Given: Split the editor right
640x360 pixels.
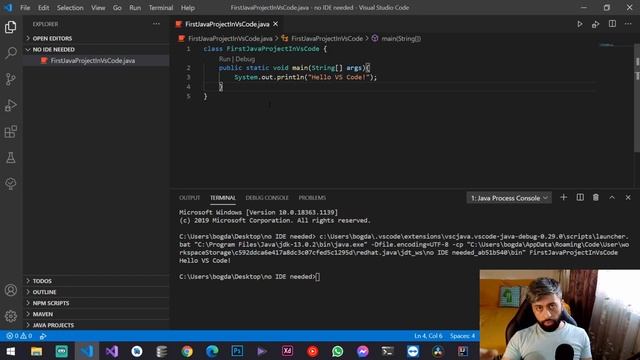Looking at the screenshot, I should pos(612,24).
